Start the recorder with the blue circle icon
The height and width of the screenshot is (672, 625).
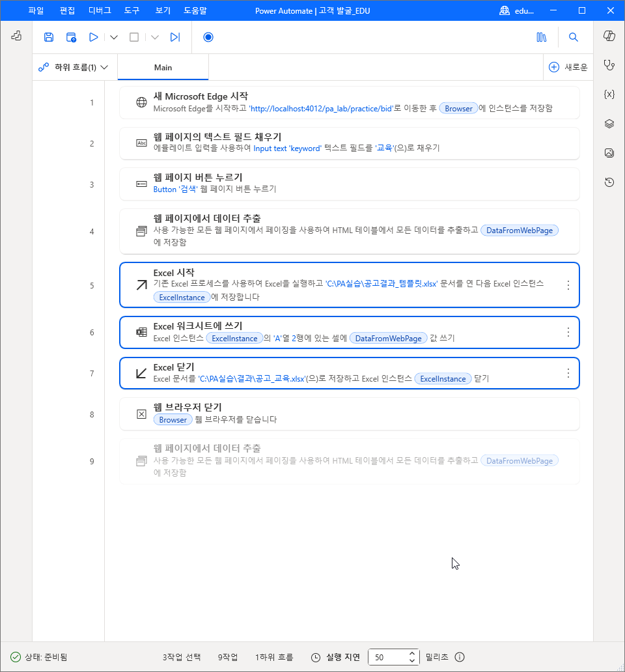[x=208, y=37]
